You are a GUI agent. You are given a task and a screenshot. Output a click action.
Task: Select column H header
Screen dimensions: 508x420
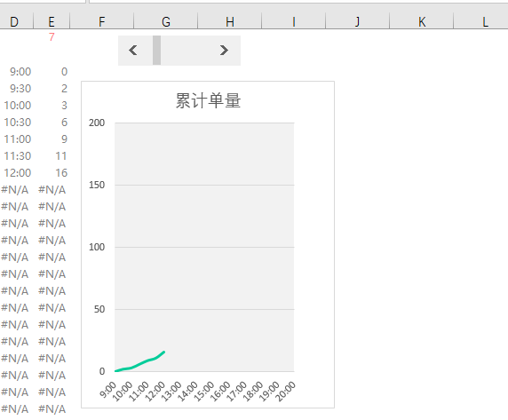pos(230,22)
